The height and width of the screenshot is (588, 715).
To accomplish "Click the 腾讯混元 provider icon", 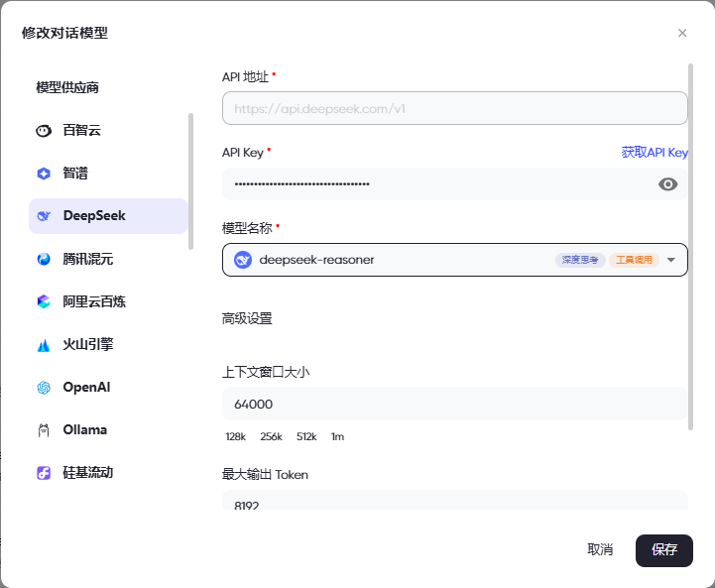I will tap(44, 259).
